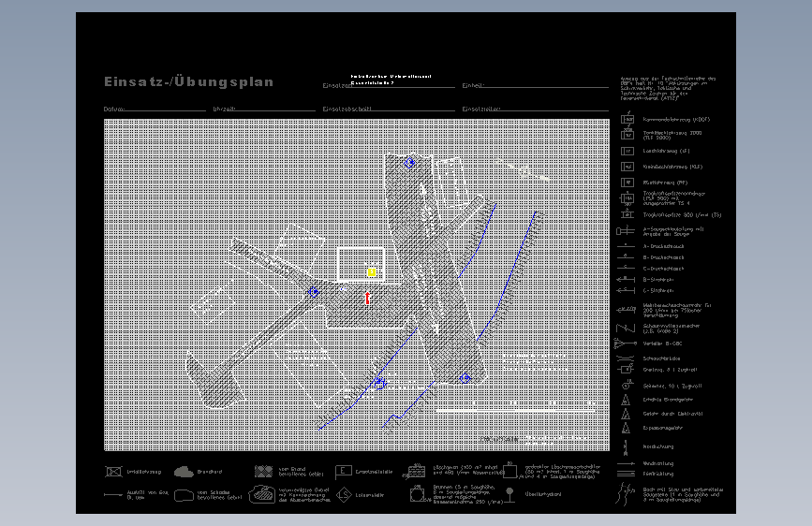The height and width of the screenshot is (526, 812).
Task: Click blue symbol at bottom center of map
Action: [x=380, y=383]
